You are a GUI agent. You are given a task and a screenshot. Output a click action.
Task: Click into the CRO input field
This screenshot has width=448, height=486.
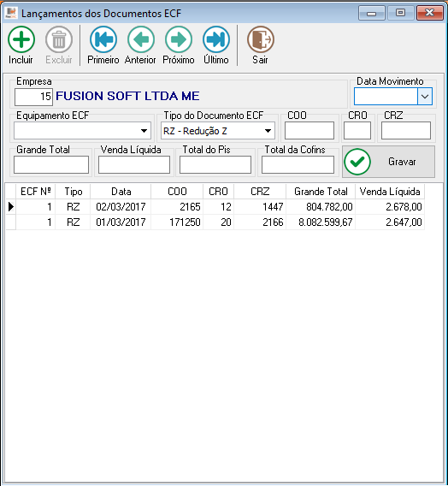point(357,131)
